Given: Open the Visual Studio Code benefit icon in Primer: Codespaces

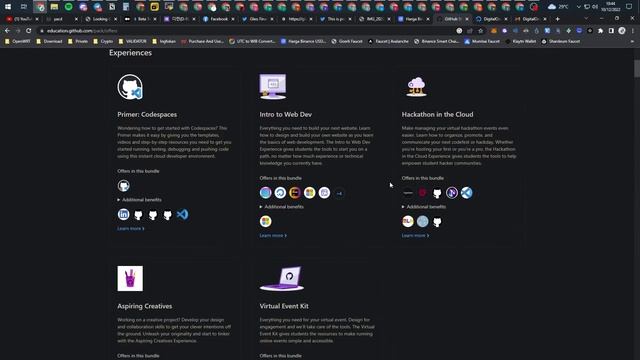Looking at the screenshot, I should tap(182, 214).
